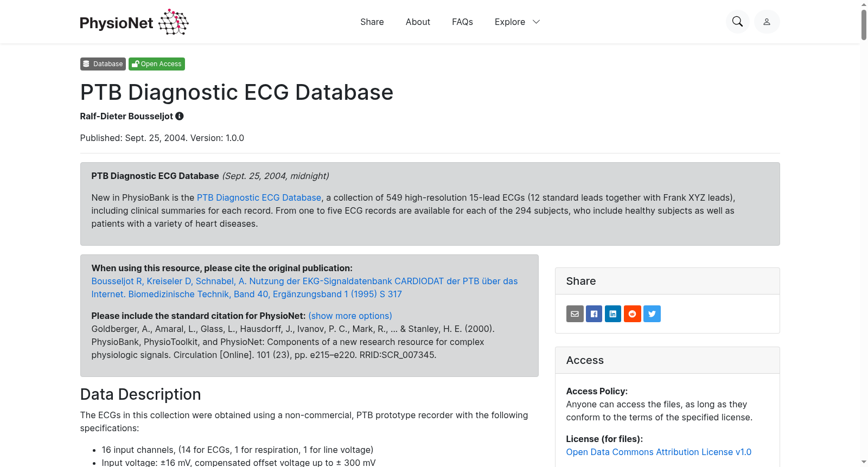
Task: Go to PhysioNet home logo
Action: 134,22
